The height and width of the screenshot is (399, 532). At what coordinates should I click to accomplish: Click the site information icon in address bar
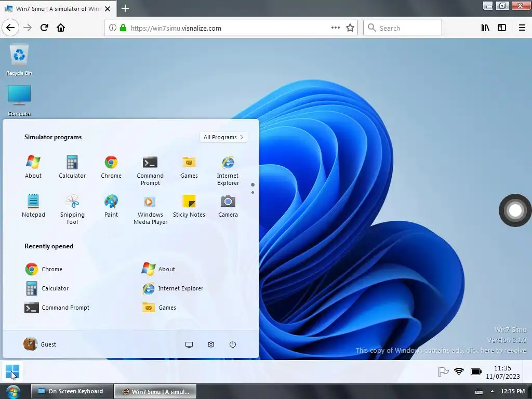112,28
